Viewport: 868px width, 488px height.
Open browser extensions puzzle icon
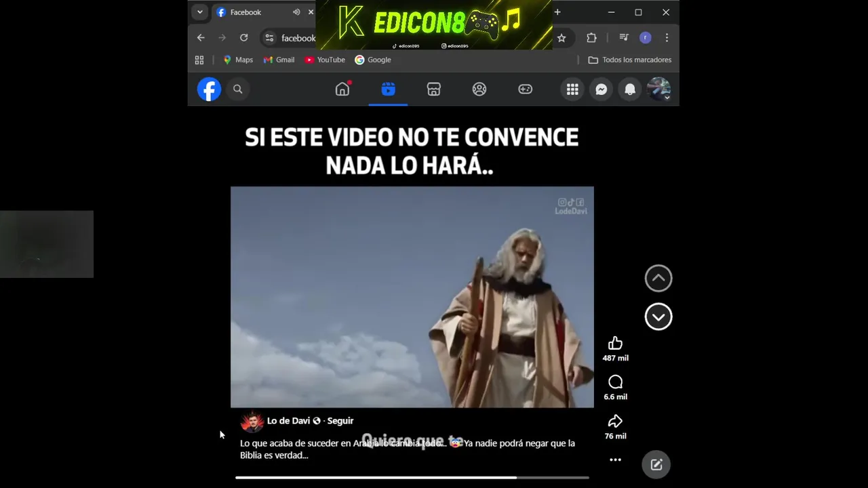click(591, 38)
